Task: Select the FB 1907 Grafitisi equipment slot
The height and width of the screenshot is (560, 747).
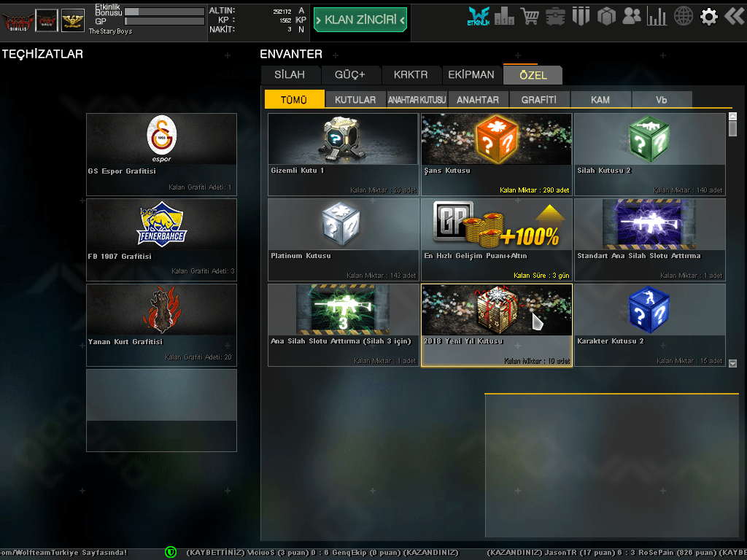Action: [x=161, y=239]
